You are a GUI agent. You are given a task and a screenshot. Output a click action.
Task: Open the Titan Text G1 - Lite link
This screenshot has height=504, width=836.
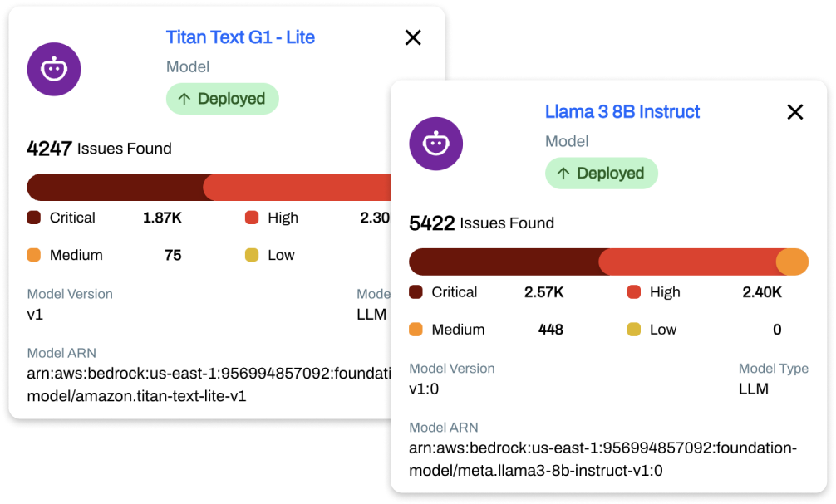point(240,37)
